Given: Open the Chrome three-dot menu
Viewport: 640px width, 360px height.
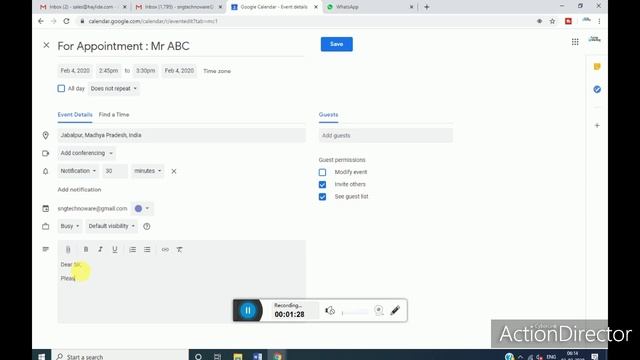Looking at the screenshot, I should pyautogui.click(x=599, y=21).
